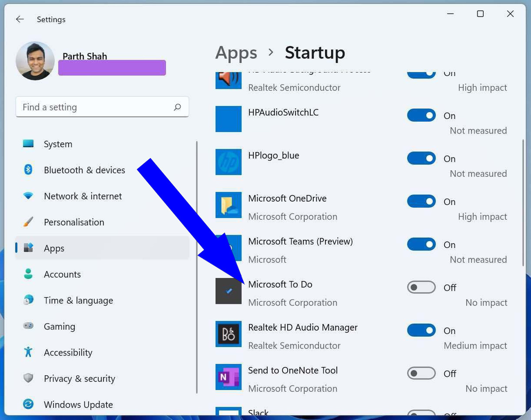Click the Find a setting search field
Viewport: 531px width, 420px height.
(102, 107)
